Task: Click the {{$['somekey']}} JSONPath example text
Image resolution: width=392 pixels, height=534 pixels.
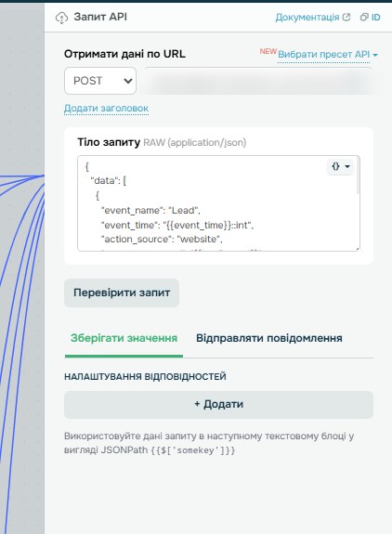Action: click(x=193, y=450)
